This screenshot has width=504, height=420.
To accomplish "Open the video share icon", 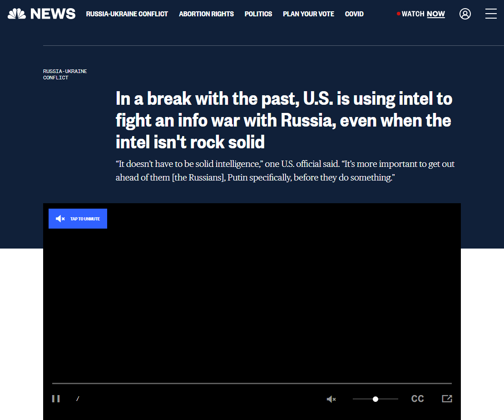I will click(x=447, y=399).
